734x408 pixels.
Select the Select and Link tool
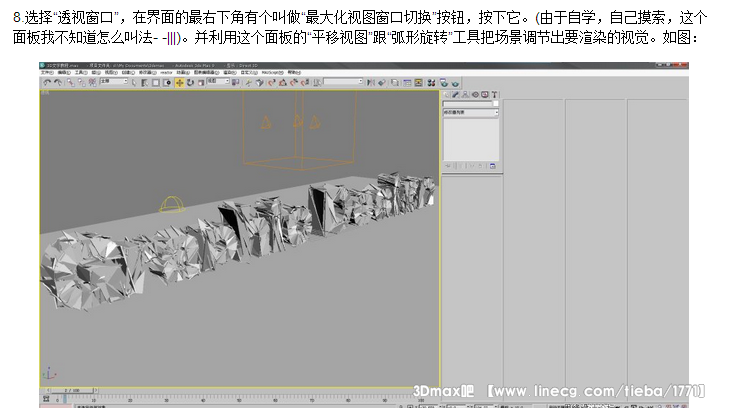pos(71,82)
